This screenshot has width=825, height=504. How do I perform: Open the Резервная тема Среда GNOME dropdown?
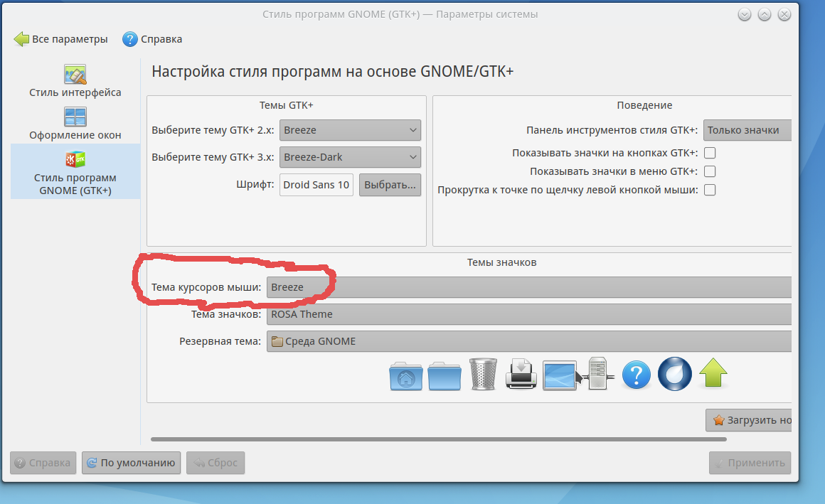tap(528, 341)
